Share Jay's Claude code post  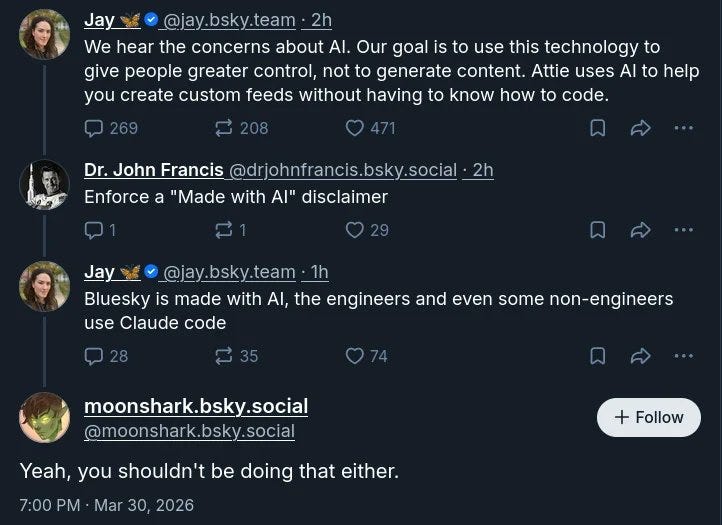641,356
